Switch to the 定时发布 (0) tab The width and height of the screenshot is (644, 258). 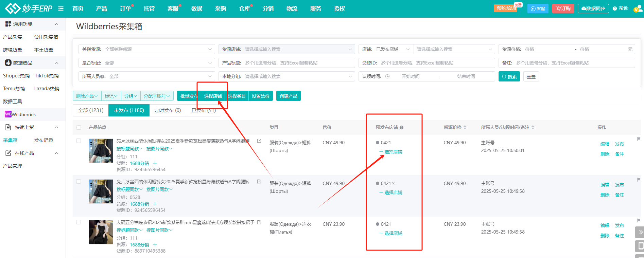(x=168, y=110)
